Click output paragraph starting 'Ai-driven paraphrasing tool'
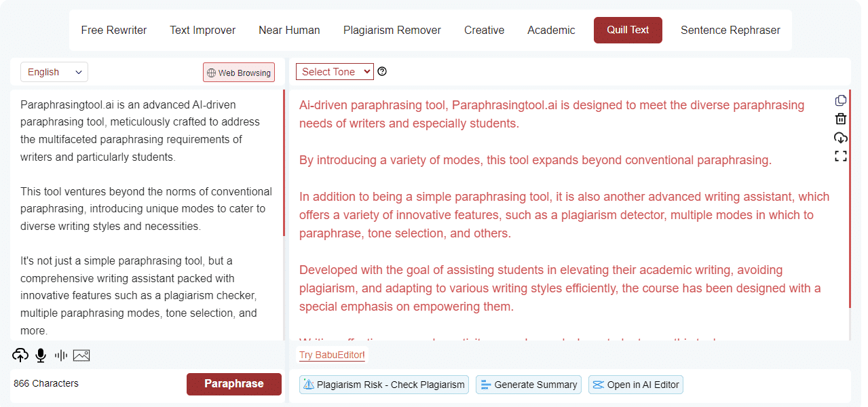868x407 pixels. [552, 114]
